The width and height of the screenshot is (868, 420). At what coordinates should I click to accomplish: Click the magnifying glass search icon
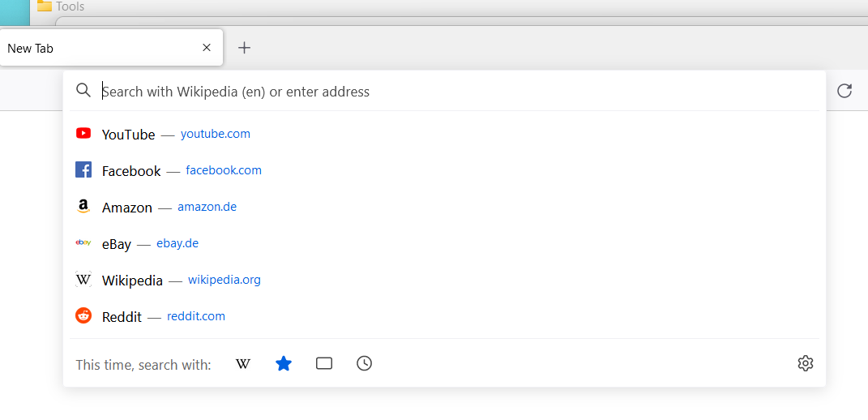coord(83,90)
